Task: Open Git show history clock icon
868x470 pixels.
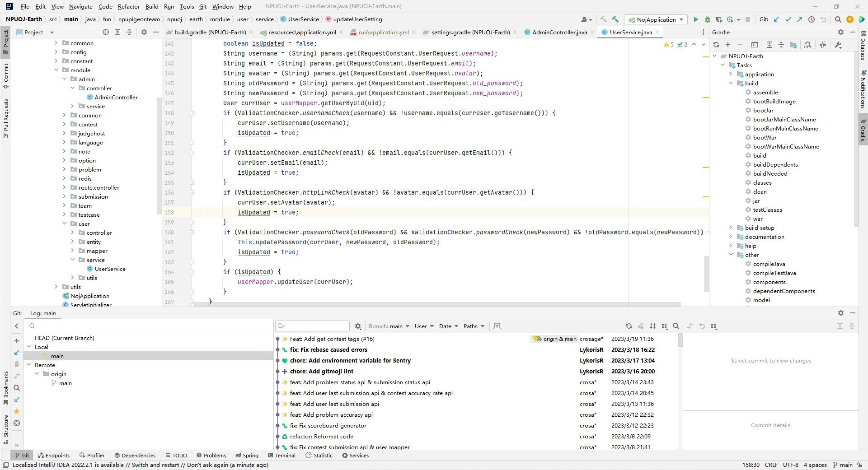Action: pyautogui.click(x=812, y=19)
